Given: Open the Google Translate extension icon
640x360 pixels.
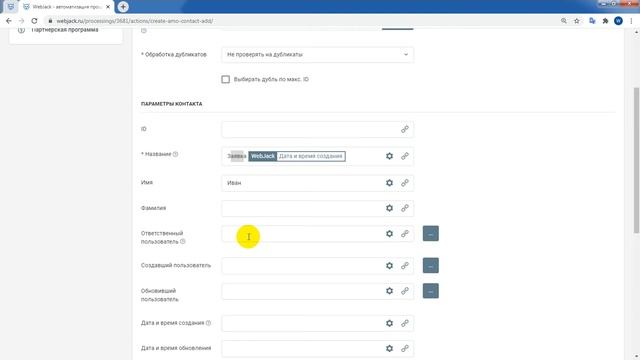Looking at the screenshot, I should (592, 21).
